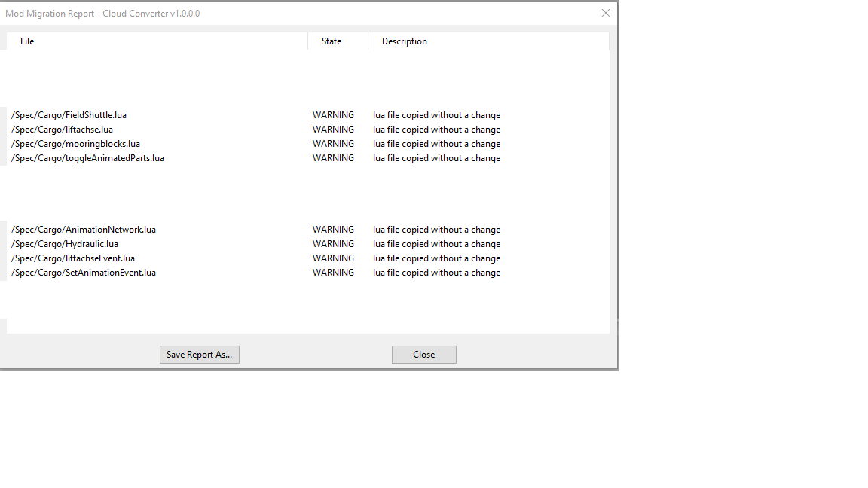Select the /Spec/Cargo/liftachse.lua entry

tap(62, 130)
